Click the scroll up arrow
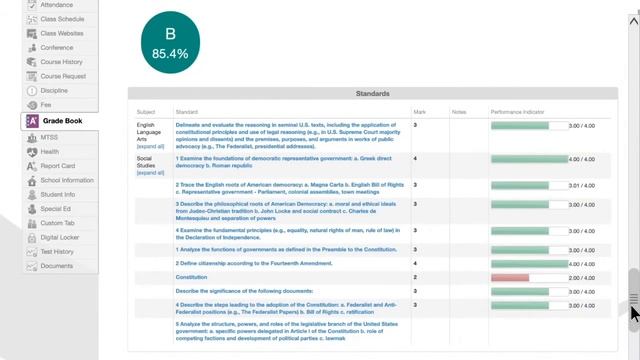 click(633, 21)
